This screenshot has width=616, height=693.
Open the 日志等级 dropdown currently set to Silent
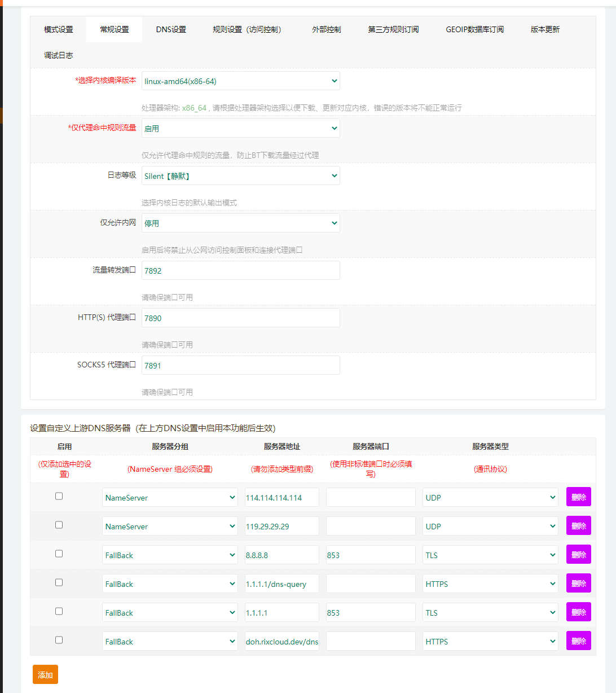pyautogui.click(x=241, y=176)
